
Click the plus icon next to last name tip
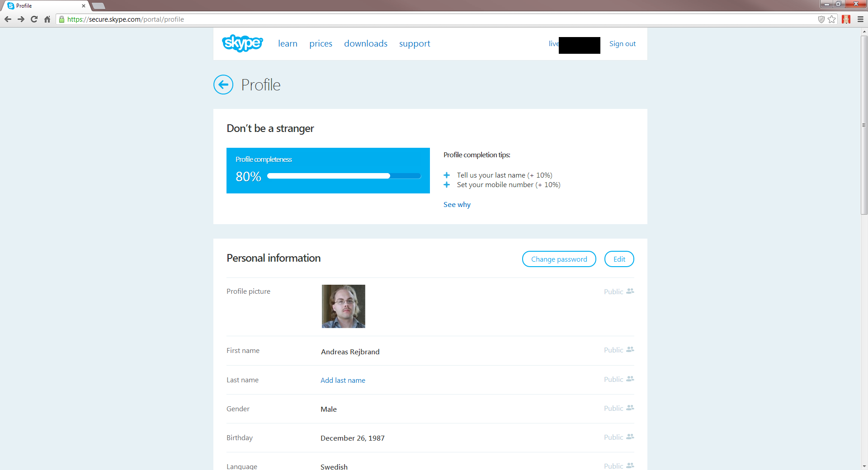[x=447, y=175]
